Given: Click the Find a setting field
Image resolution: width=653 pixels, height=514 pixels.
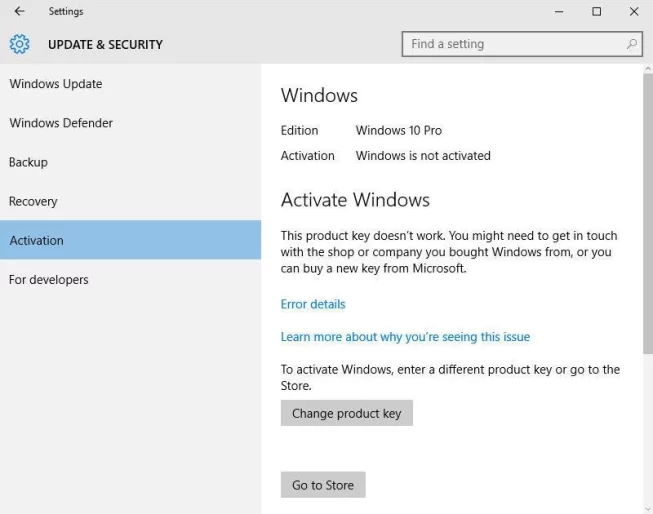Looking at the screenshot, I should pyautogui.click(x=522, y=44).
